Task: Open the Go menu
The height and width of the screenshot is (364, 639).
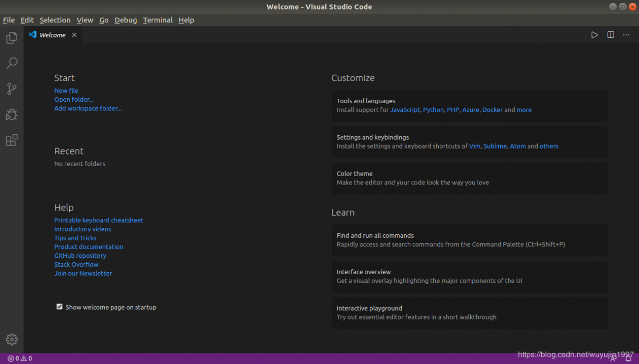Action: pyautogui.click(x=104, y=20)
